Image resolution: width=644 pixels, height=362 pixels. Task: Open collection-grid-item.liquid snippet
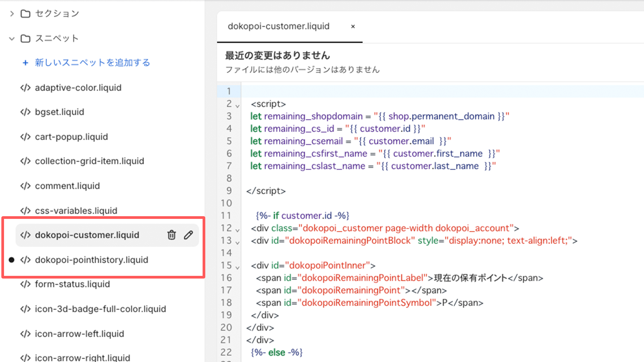(x=90, y=161)
